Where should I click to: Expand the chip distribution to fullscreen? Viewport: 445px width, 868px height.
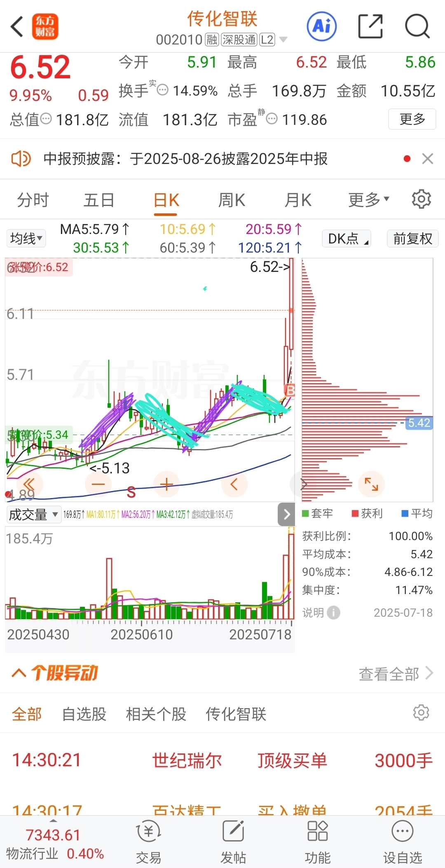pyautogui.click(x=371, y=484)
